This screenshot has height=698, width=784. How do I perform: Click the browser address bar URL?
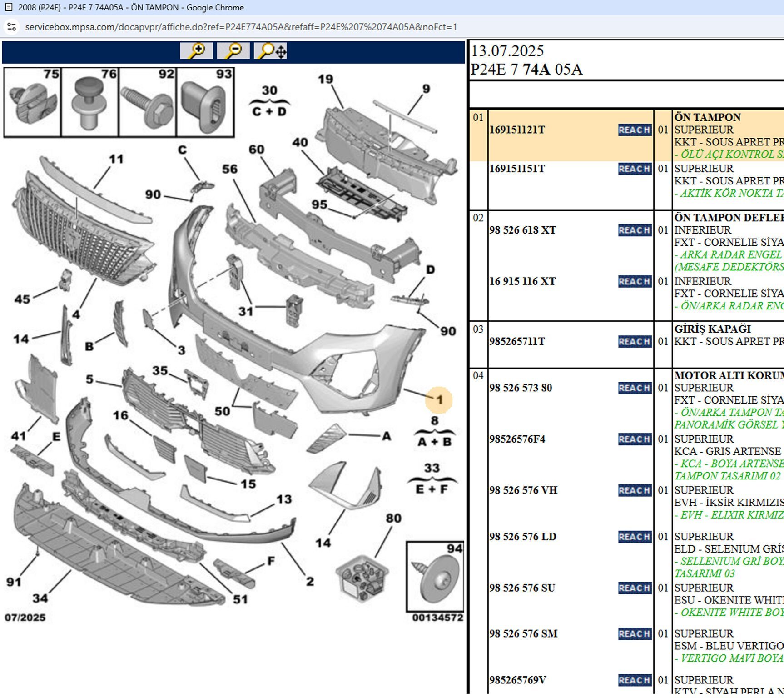(241, 27)
